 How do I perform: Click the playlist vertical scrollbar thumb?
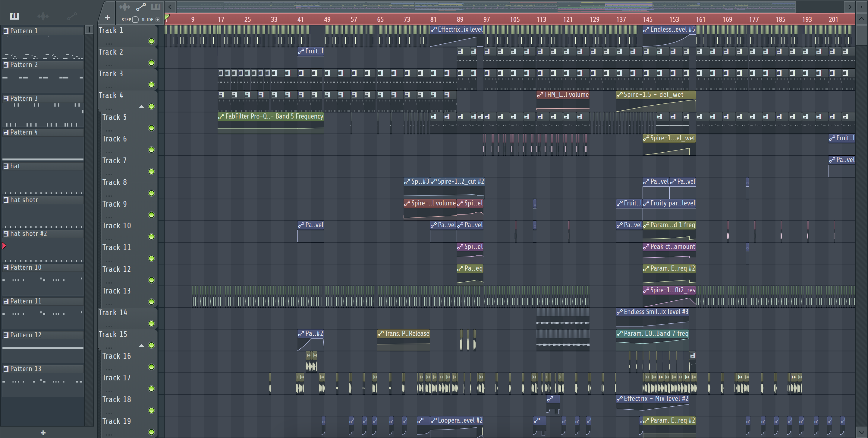click(861, 35)
